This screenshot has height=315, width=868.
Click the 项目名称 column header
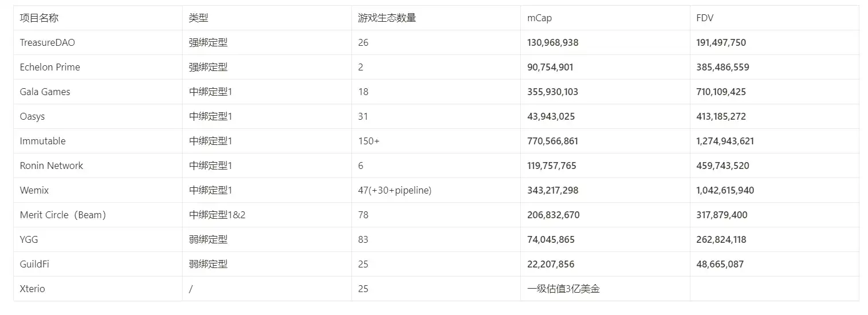click(39, 18)
